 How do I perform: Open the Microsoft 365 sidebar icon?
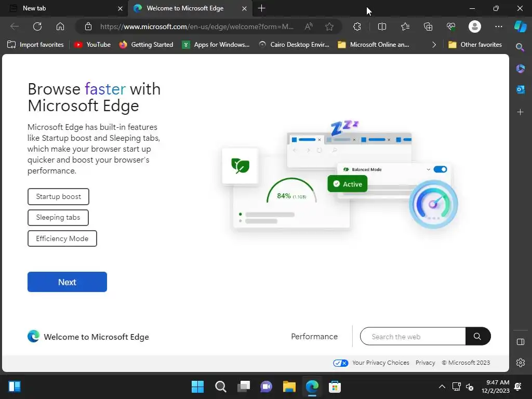coord(520,69)
